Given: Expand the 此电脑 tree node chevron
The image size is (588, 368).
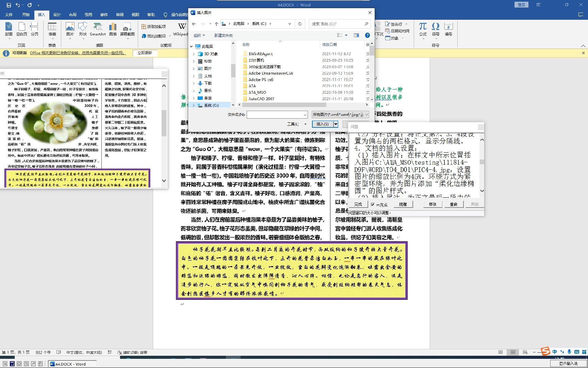Looking at the screenshot, I should [191, 46].
